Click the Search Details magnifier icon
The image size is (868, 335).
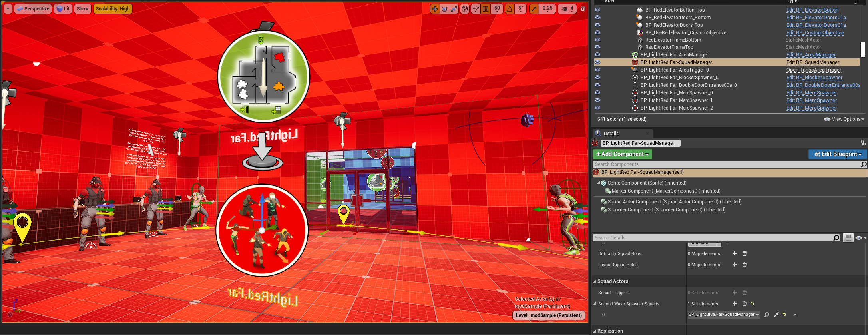coord(836,238)
